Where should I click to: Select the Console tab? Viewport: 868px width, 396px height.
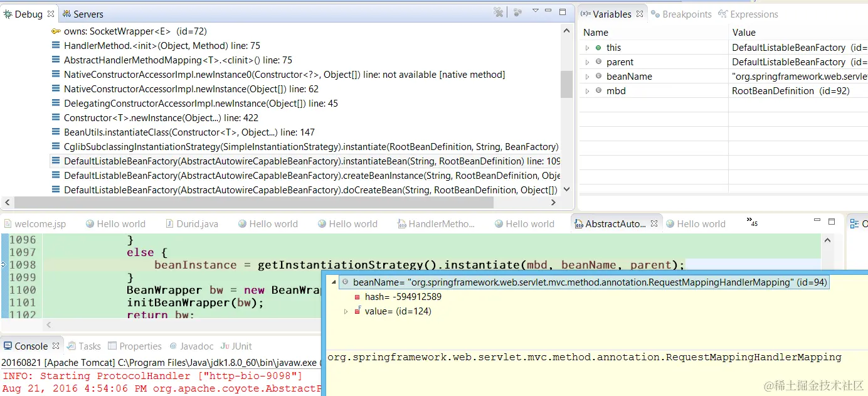pos(26,346)
